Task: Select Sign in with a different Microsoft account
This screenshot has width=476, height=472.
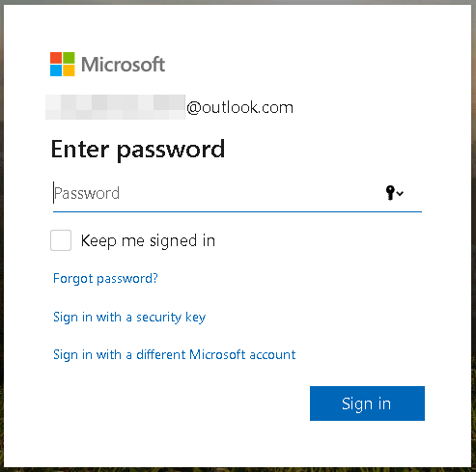Action: tap(174, 355)
